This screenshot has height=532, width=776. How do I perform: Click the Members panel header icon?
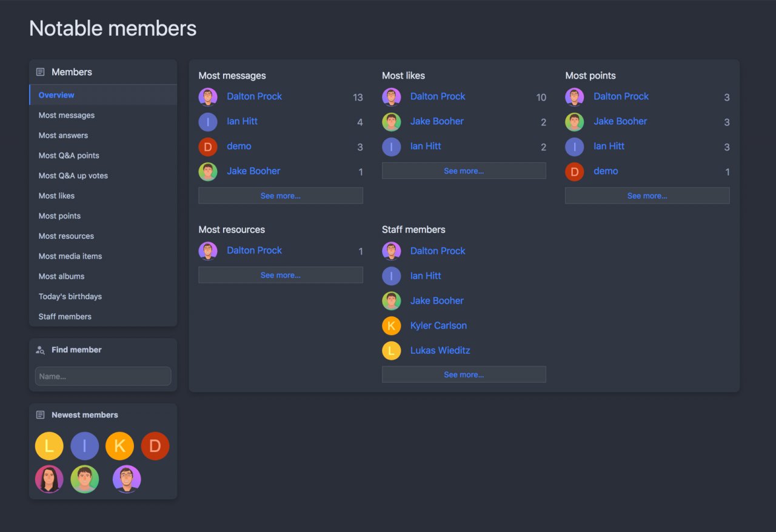click(41, 72)
